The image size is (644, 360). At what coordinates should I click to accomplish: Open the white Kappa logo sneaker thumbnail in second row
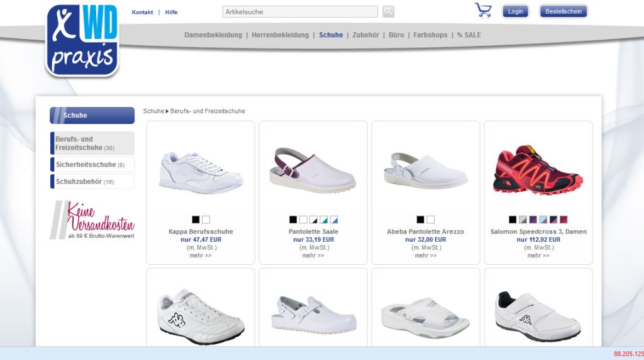coord(201,315)
